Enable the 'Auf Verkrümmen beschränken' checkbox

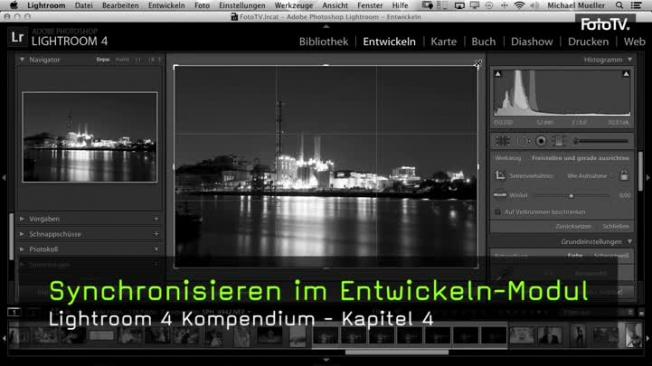498,212
